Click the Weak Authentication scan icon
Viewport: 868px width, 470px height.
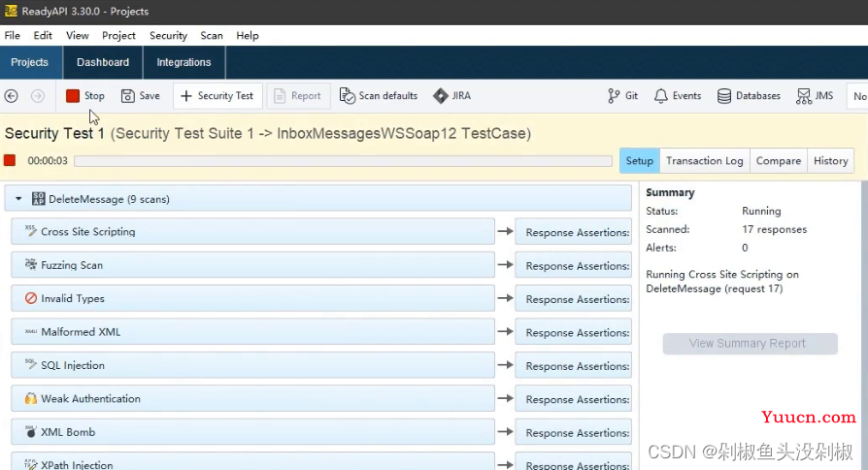(30, 398)
